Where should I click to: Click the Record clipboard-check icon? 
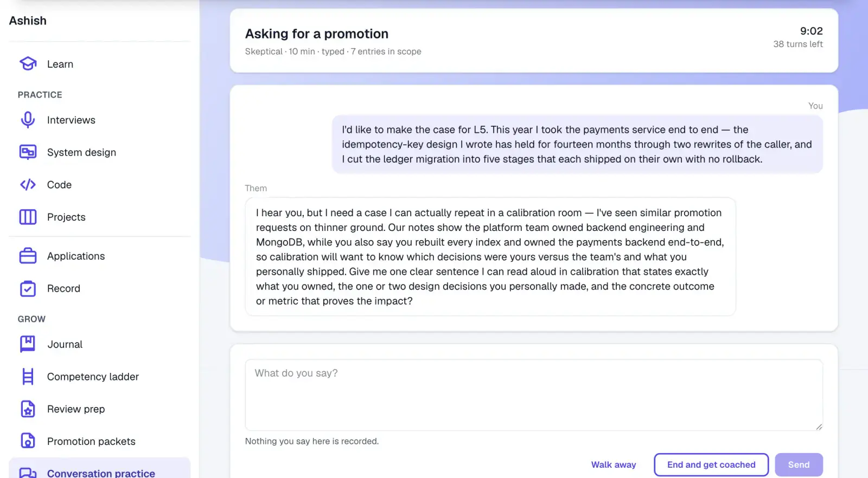pyautogui.click(x=28, y=288)
